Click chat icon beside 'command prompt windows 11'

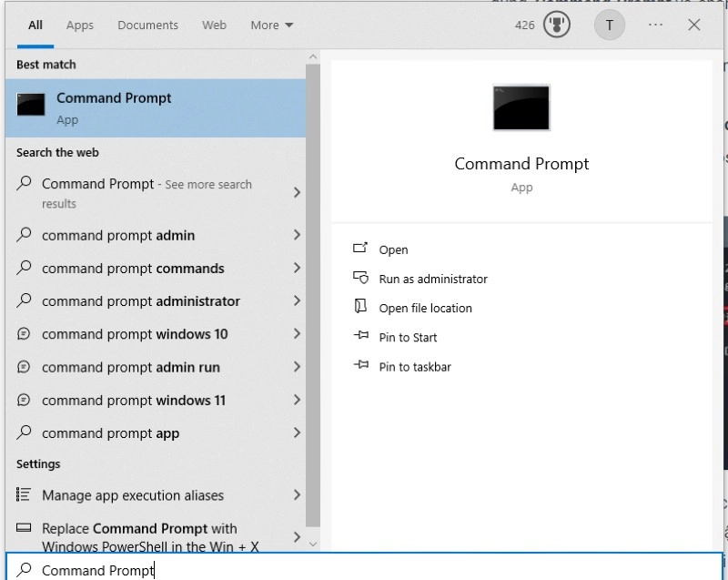click(24, 400)
